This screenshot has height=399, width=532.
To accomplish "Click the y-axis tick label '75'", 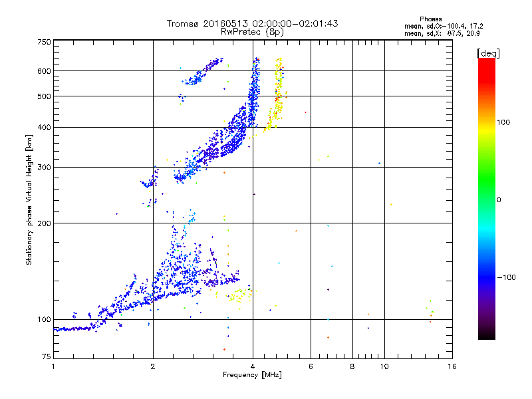I will tap(46, 356).
